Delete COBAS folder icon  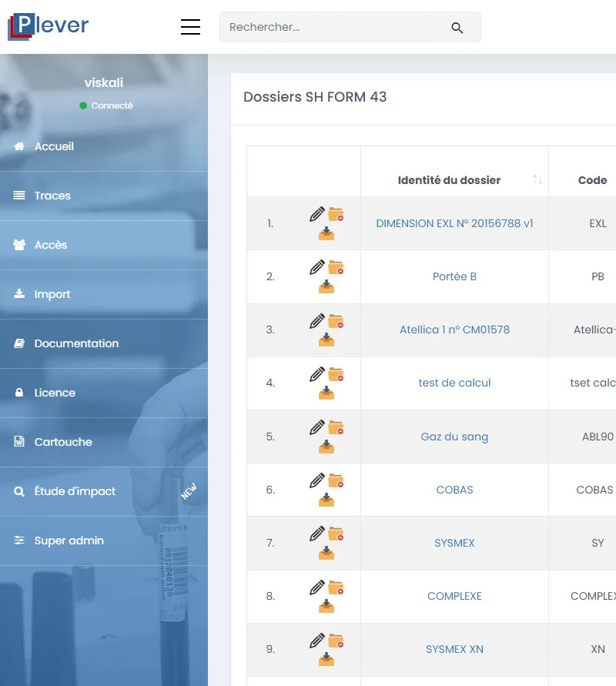(x=336, y=480)
